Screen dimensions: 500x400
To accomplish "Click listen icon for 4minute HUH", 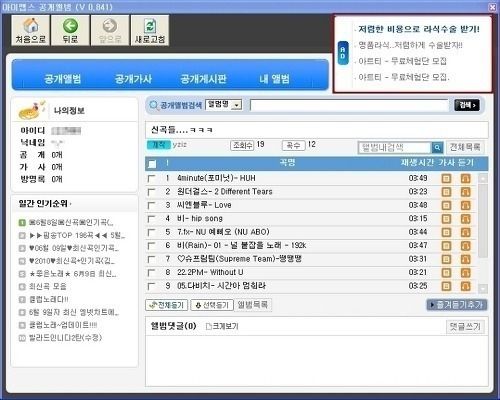I will click(466, 179).
